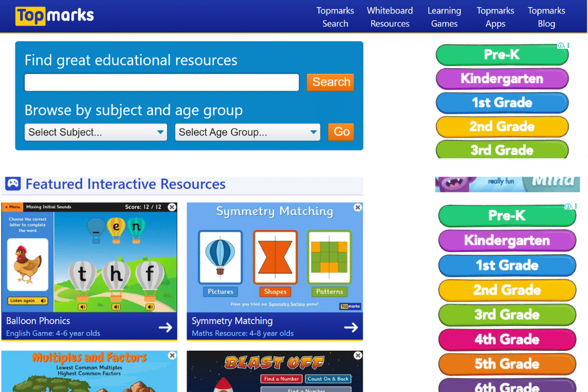
Task: Open the ad info circle icon above Pre-K
Action: click(561, 45)
